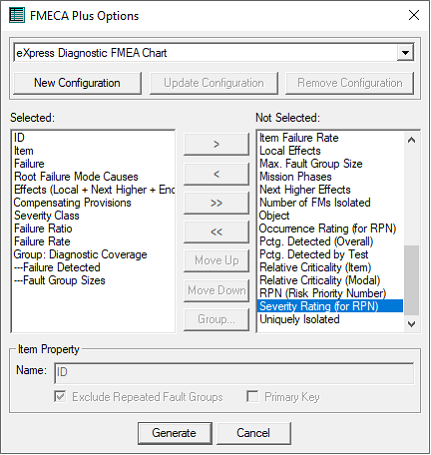Click the Name input field
This screenshot has width=431, height=455.
click(x=234, y=373)
